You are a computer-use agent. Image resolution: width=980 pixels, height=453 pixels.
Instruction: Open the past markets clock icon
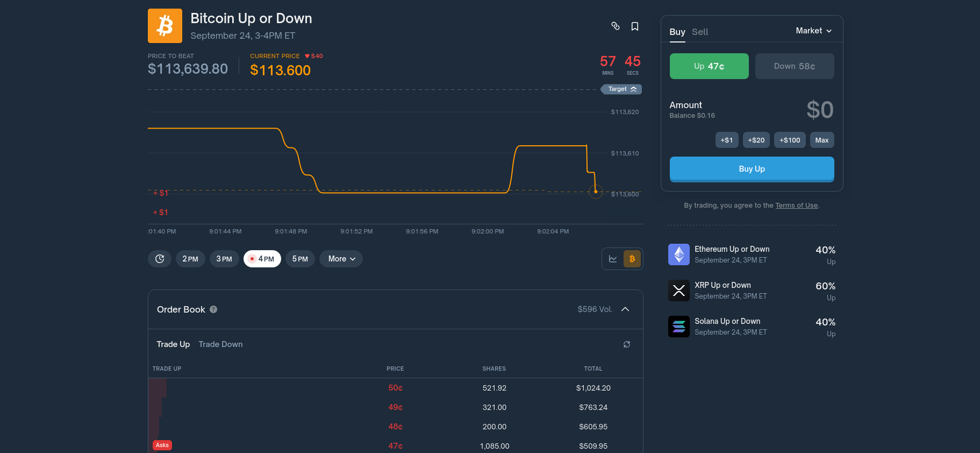pyautogui.click(x=160, y=259)
